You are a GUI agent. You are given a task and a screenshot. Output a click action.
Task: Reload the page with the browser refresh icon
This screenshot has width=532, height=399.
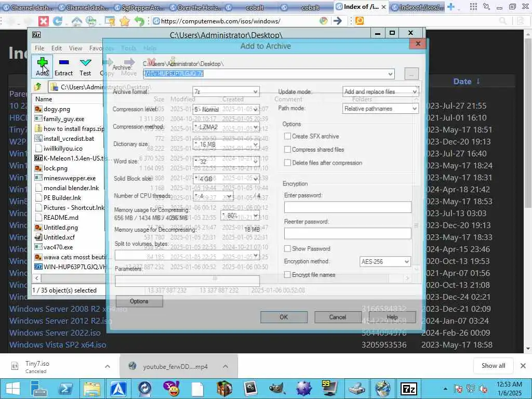point(57,21)
